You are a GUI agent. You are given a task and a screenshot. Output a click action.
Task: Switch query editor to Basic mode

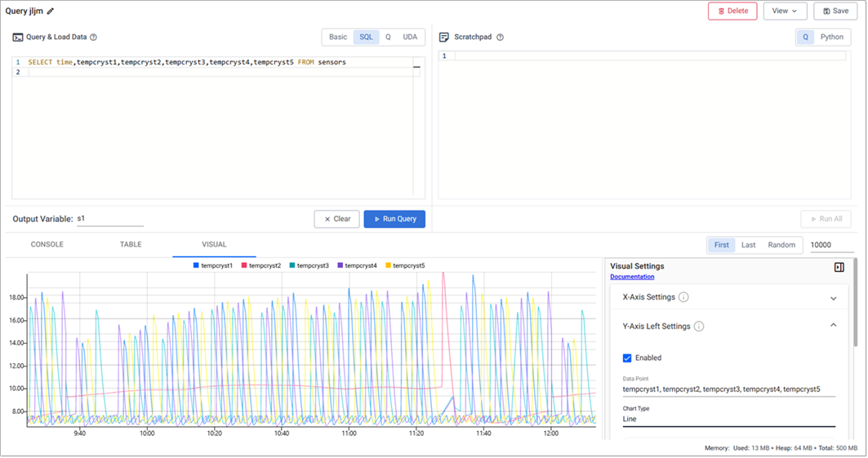pyautogui.click(x=338, y=37)
